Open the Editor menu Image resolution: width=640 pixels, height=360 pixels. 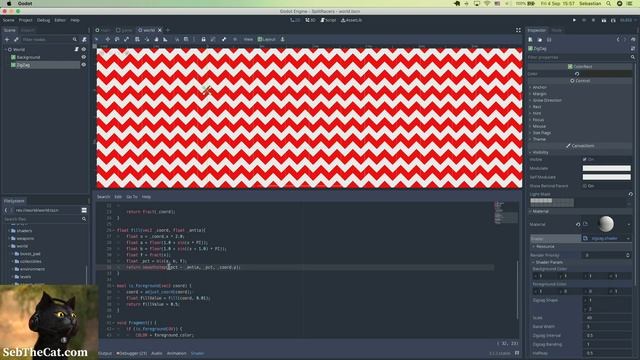(x=60, y=20)
